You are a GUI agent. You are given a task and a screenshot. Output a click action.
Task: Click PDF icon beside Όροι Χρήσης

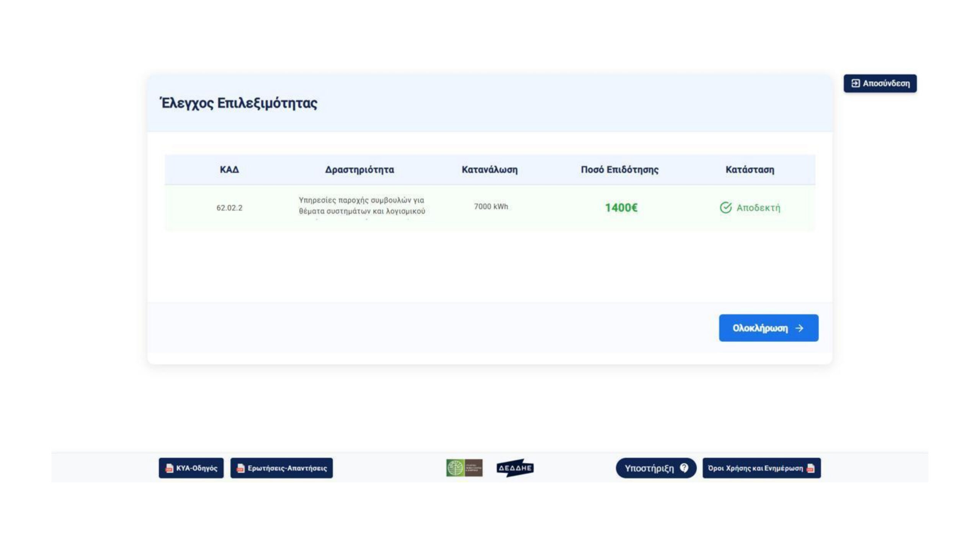[810, 468]
